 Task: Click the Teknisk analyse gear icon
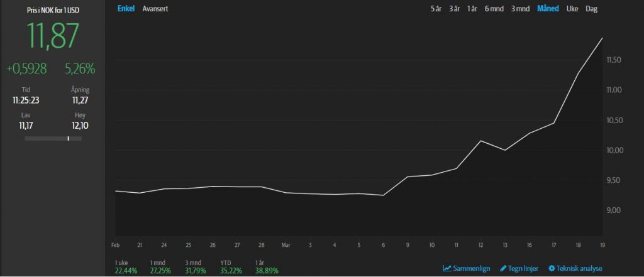pos(552,268)
